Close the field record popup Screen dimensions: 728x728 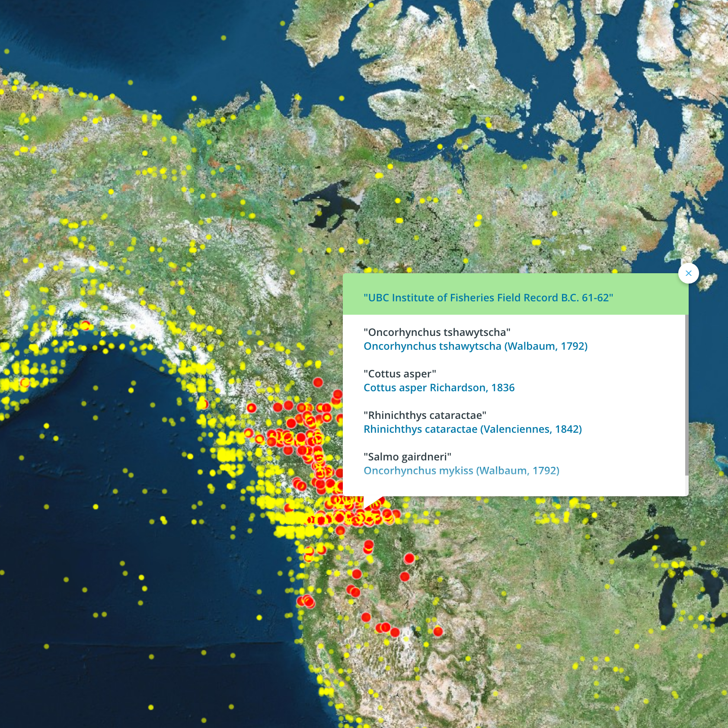click(688, 273)
